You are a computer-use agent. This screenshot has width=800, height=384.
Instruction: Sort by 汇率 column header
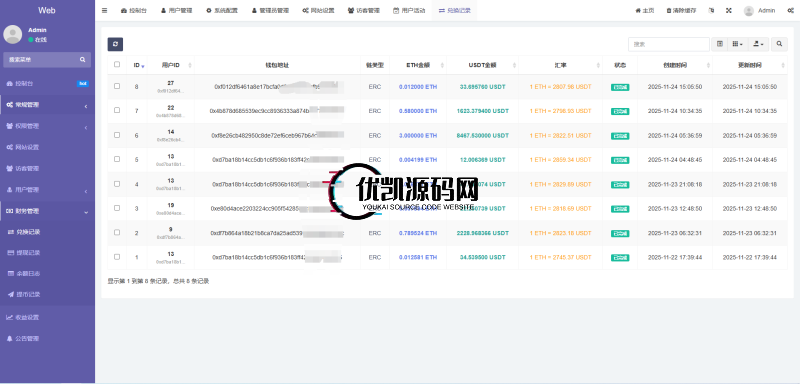560,65
